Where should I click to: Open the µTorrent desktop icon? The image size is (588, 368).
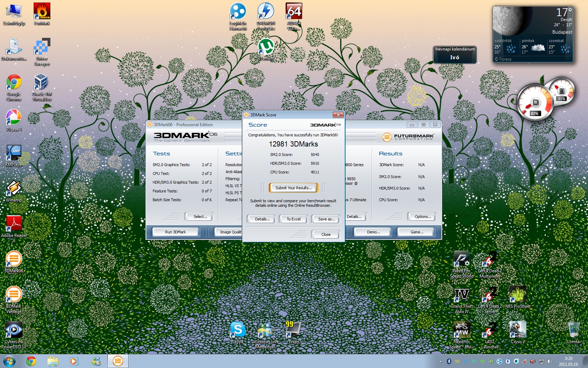(x=266, y=49)
